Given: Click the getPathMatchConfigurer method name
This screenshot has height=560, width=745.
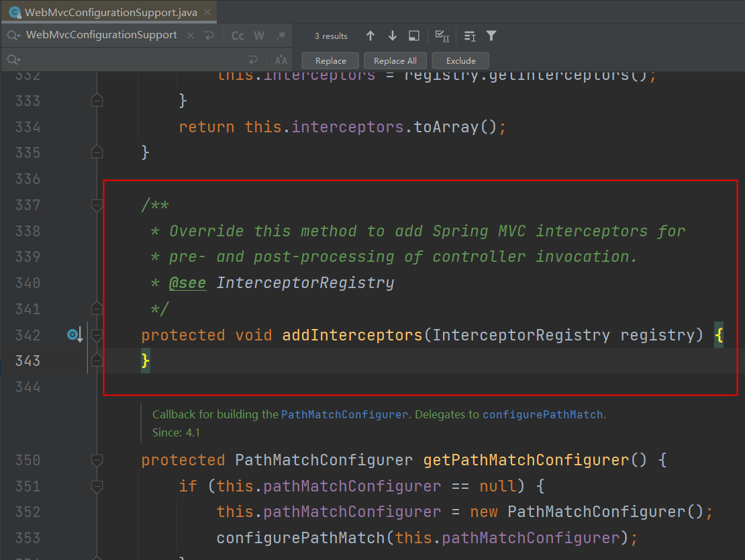Looking at the screenshot, I should tap(526, 460).
